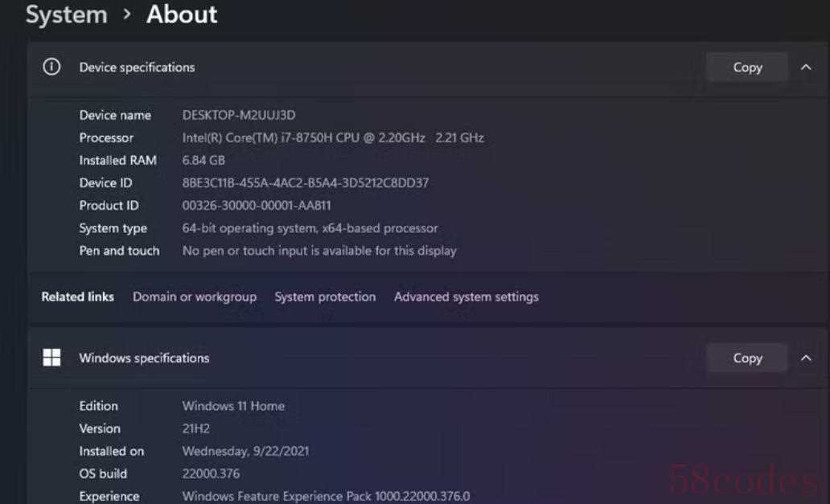Select the 21H2 version value
830x504 pixels.
[x=196, y=429]
